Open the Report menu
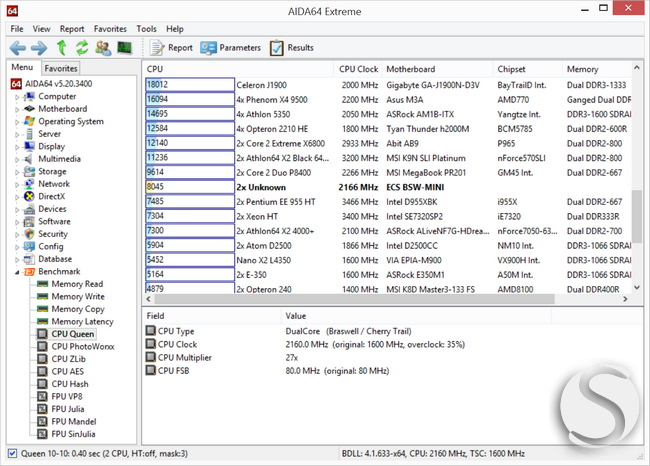This screenshot has height=466, width=650. pyautogui.click(x=72, y=29)
